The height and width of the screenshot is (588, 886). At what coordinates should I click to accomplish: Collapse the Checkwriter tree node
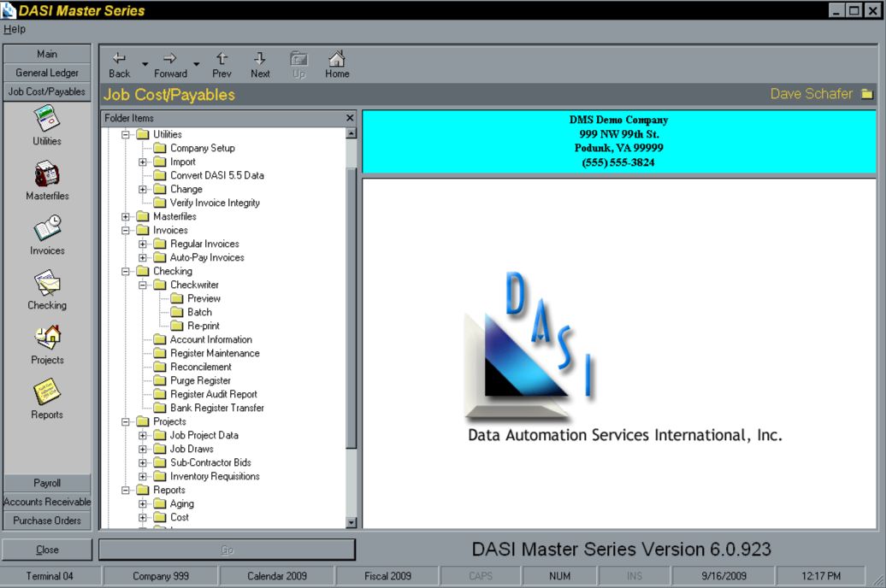[x=142, y=285]
